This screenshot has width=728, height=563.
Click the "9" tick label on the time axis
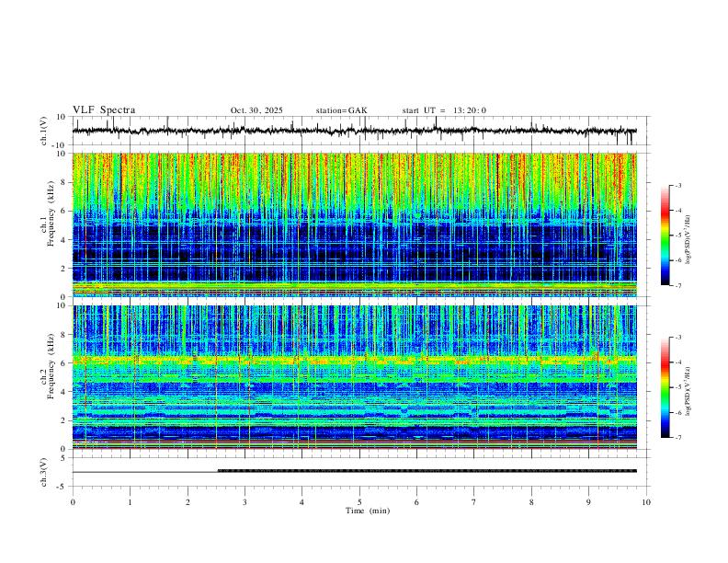pyautogui.click(x=588, y=502)
